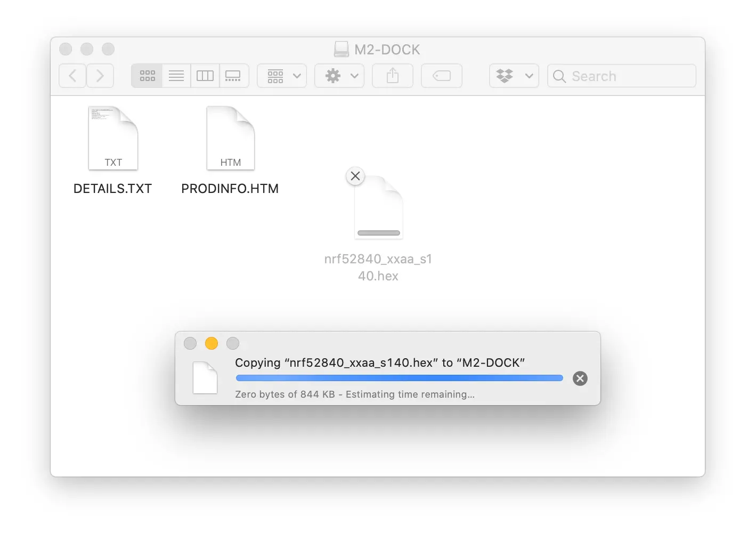The height and width of the screenshot is (540, 756).
Task: Go forward with the Finder forward arrow
Action: pyautogui.click(x=100, y=76)
